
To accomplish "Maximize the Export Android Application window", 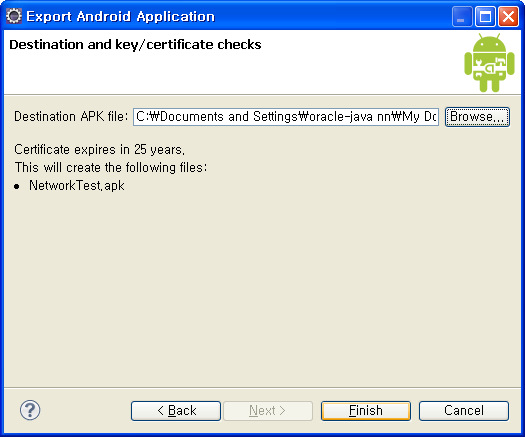I will (485, 16).
